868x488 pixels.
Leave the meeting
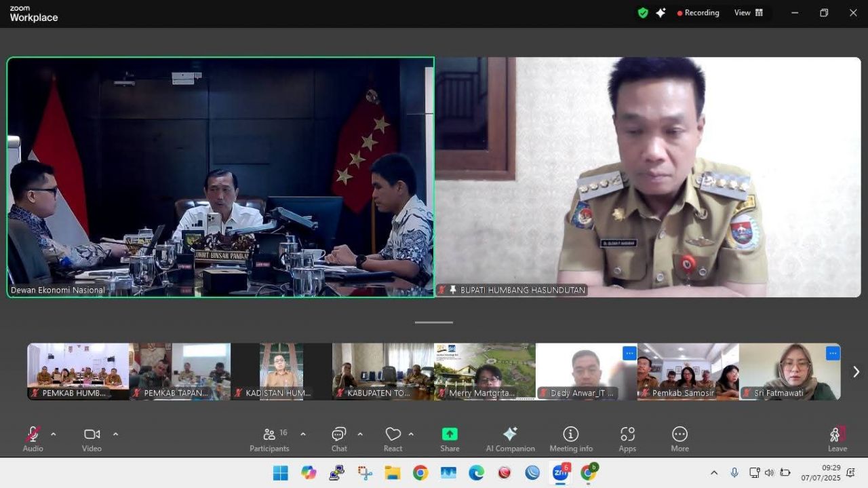(837, 439)
